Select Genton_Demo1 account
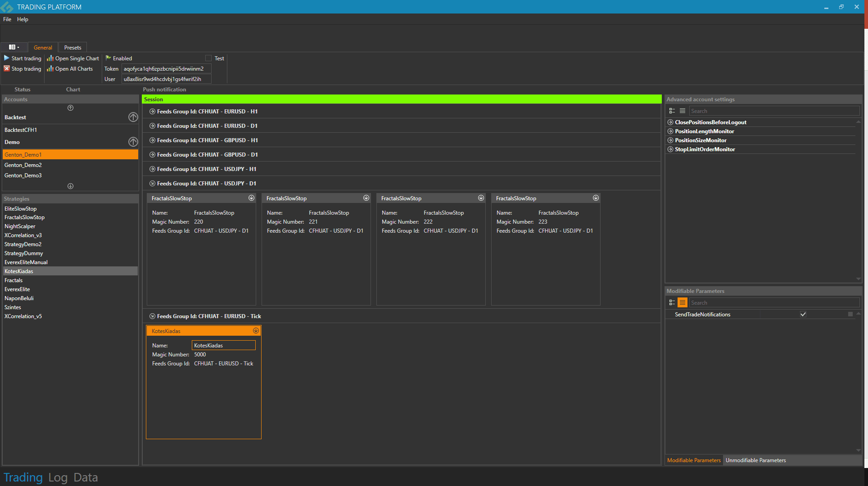Screen dimensions: 868x486 [69, 154]
